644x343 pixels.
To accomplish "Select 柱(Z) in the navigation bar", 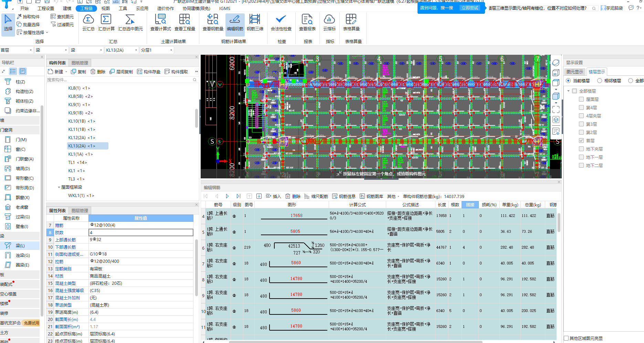I will tap(20, 82).
